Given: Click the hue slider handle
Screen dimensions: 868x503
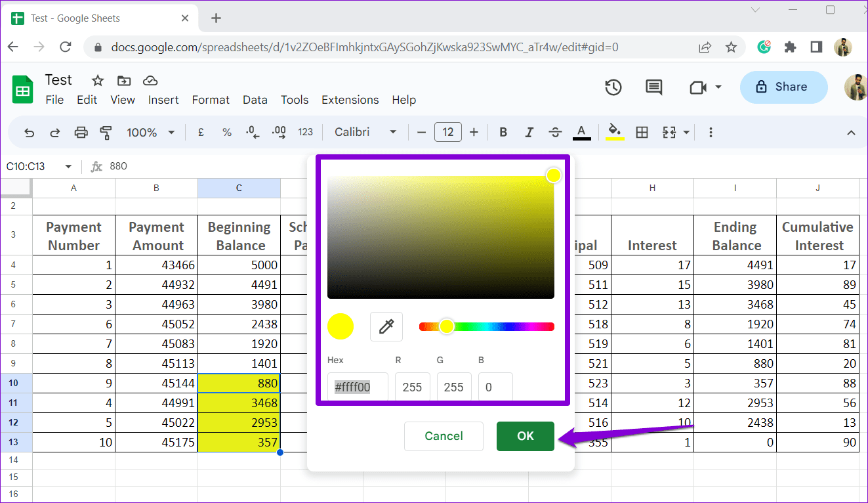Looking at the screenshot, I should [446, 326].
